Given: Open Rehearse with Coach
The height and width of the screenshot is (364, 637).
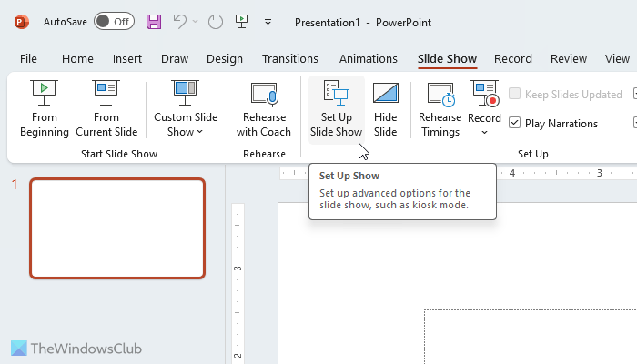Looking at the screenshot, I should point(264,107).
